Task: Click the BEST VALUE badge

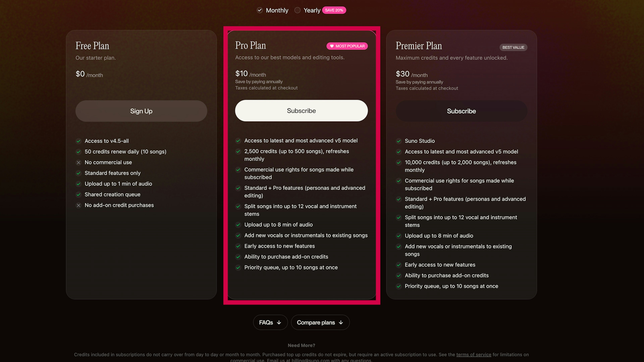Action: point(513,47)
